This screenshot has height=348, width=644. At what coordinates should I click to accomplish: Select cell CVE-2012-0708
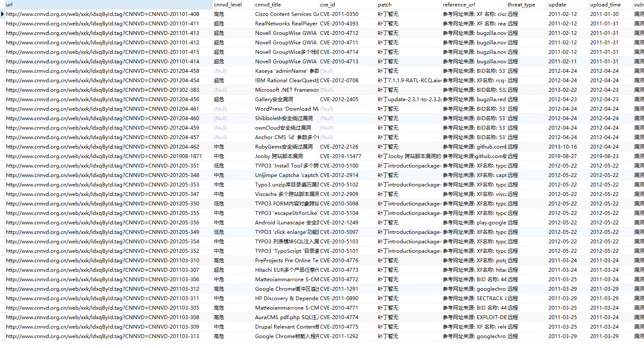348,81
